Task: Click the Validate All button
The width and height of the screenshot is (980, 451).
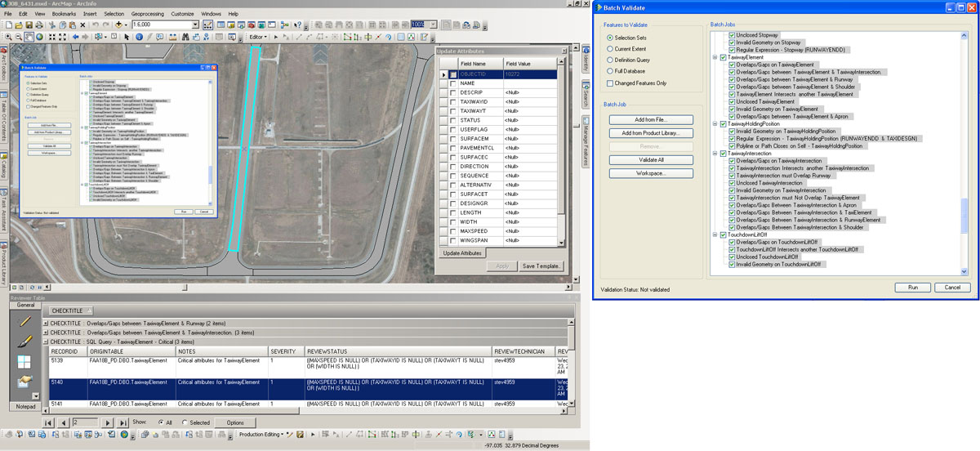Action: tap(651, 160)
